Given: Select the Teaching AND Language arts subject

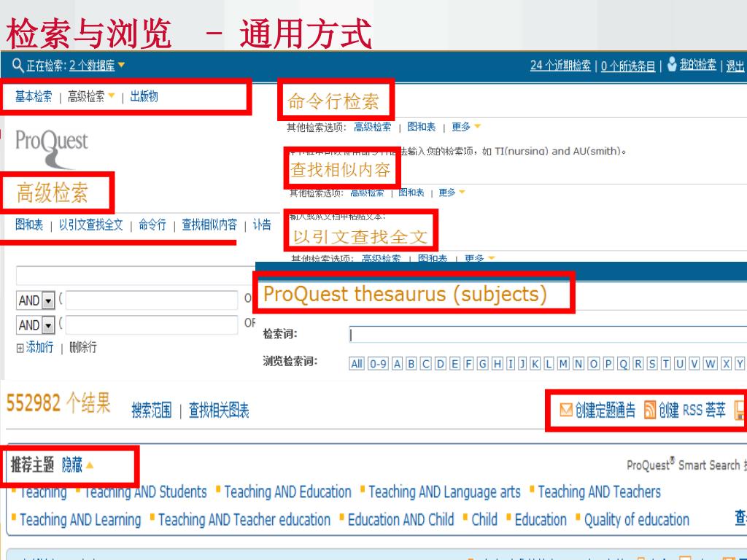Looking at the screenshot, I should (x=444, y=492).
